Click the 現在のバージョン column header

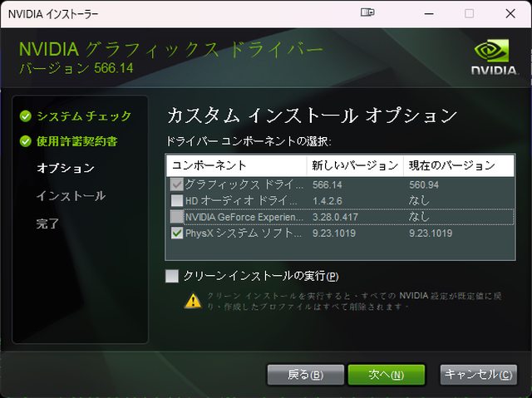[451, 165]
